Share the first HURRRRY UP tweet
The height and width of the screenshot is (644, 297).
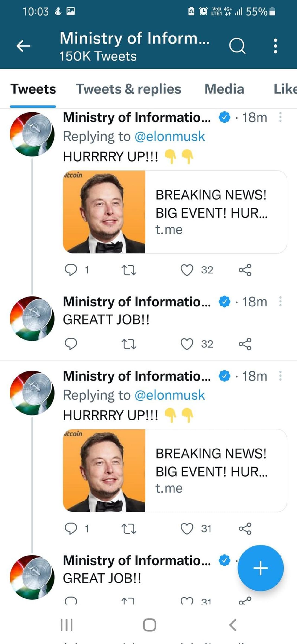[245, 270]
